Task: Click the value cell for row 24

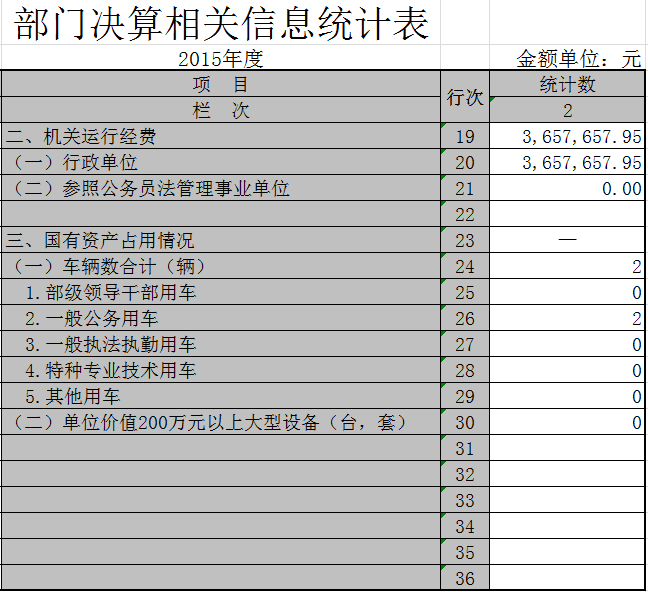Action: [567, 267]
